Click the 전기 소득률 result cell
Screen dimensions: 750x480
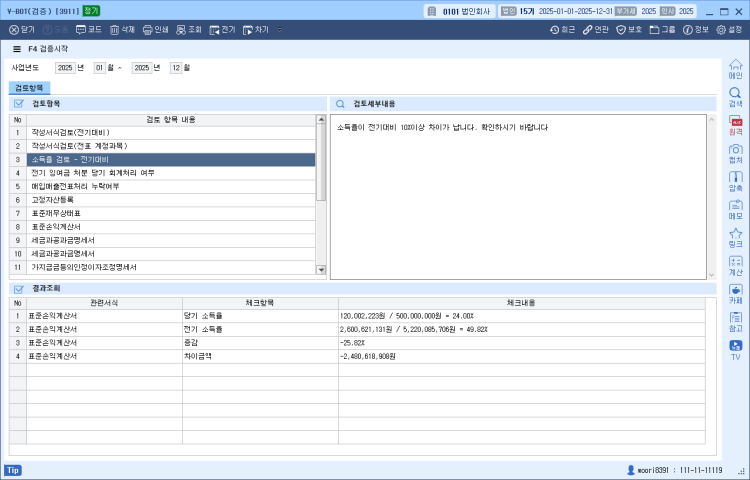(260, 329)
